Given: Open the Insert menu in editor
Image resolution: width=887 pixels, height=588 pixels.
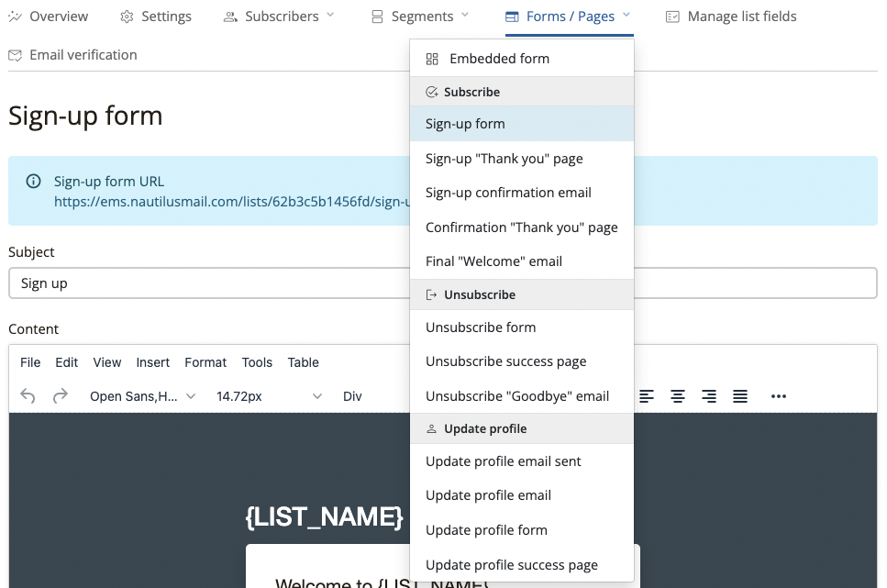Looking at the screenshot, I should (153, 362).
